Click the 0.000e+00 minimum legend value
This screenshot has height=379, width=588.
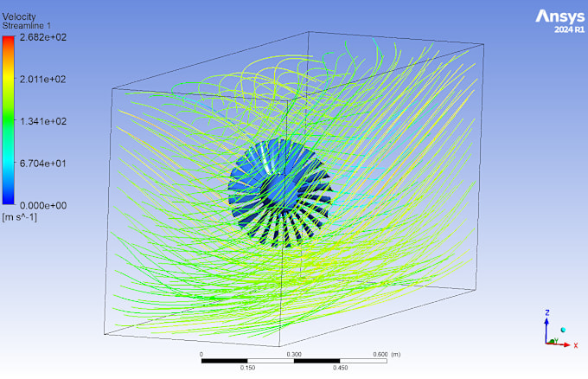[42, 205]
